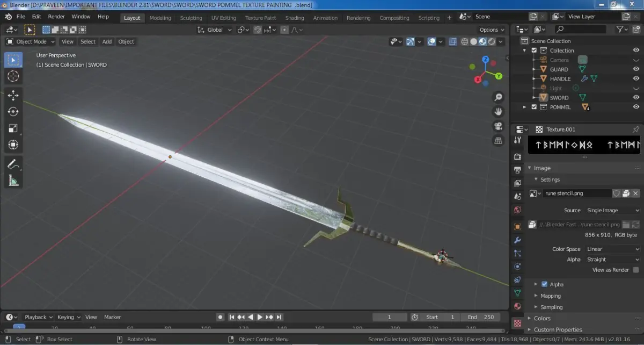The height and width of the screenshot is (345, 644).
Task: Select the Select Box tool
Action: click(13, 60)
